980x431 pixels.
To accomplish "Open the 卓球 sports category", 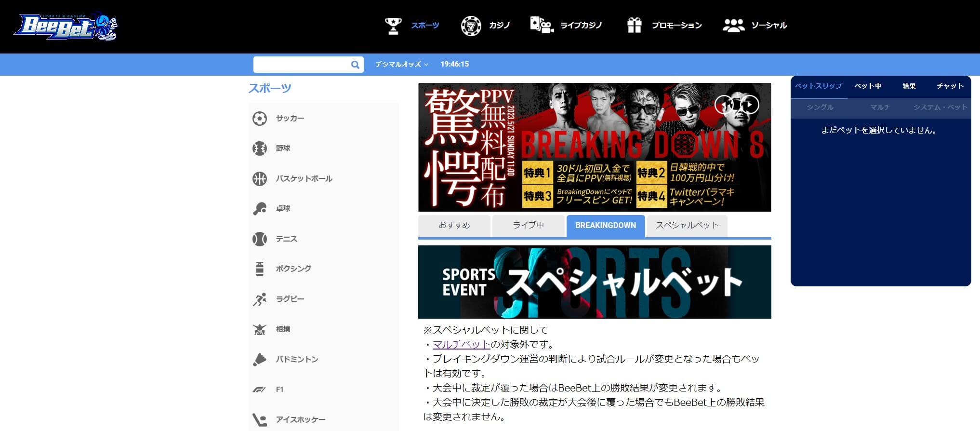I will pyautogui.click(x=283, y=209).
